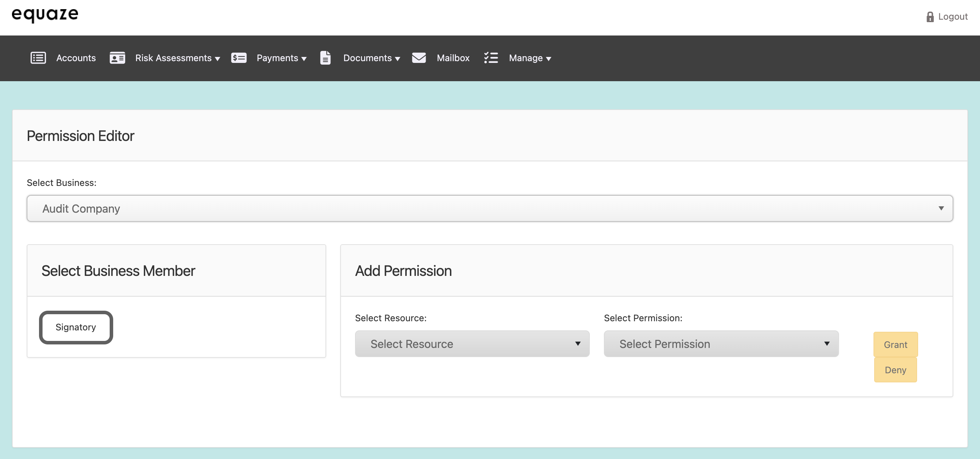Toggle the Signatory business member
The width and height of the screenshot is (980, 459).
(76, 327)
